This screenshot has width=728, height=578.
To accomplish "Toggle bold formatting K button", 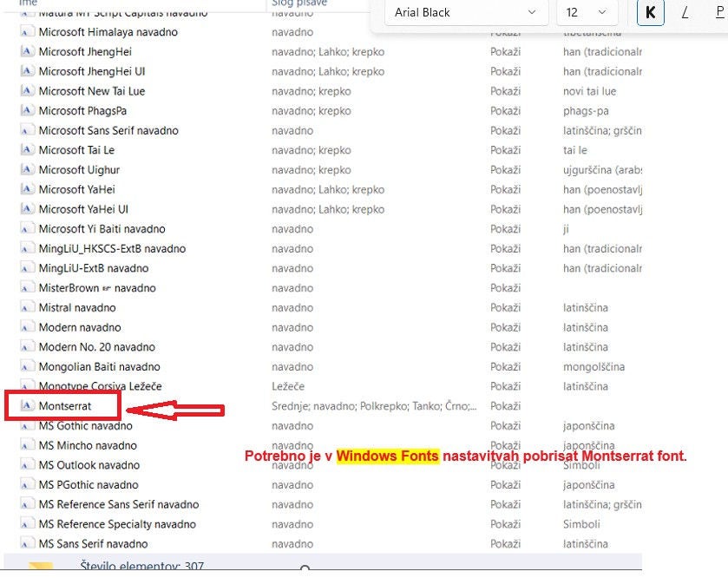I will pos(649,12).
